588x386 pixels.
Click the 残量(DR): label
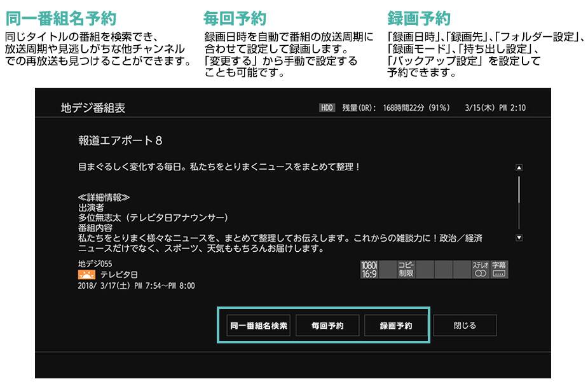tap(359, 108)
